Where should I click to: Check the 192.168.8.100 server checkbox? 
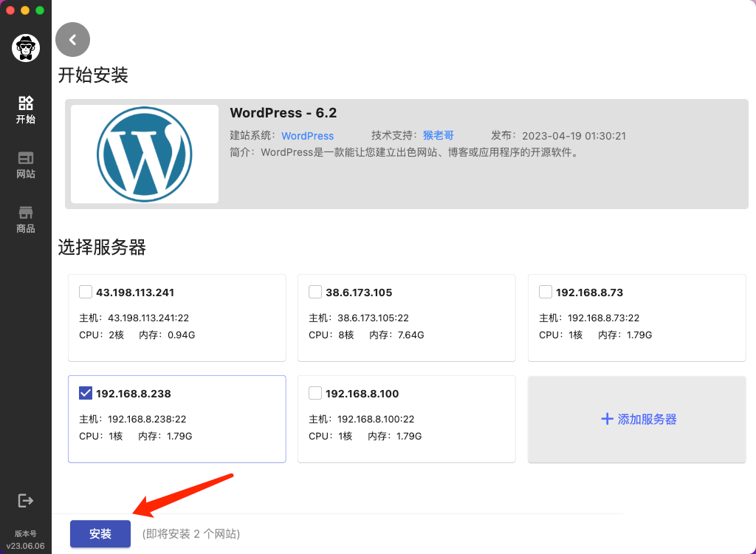click(315, 393)
